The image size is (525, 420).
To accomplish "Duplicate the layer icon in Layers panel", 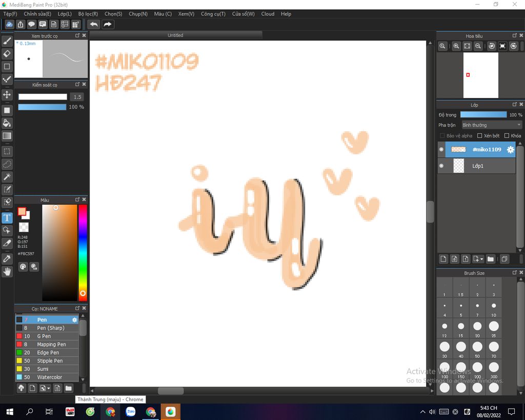I will point(504,259).
